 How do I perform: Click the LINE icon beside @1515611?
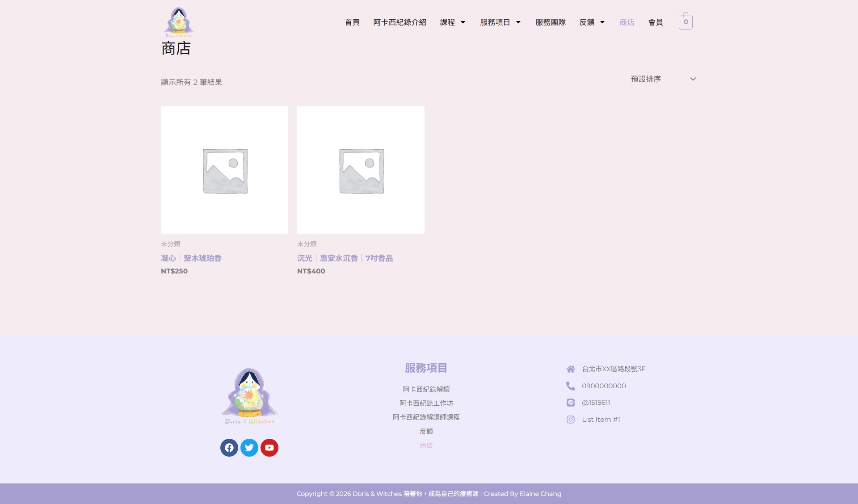tap(571, 403)
